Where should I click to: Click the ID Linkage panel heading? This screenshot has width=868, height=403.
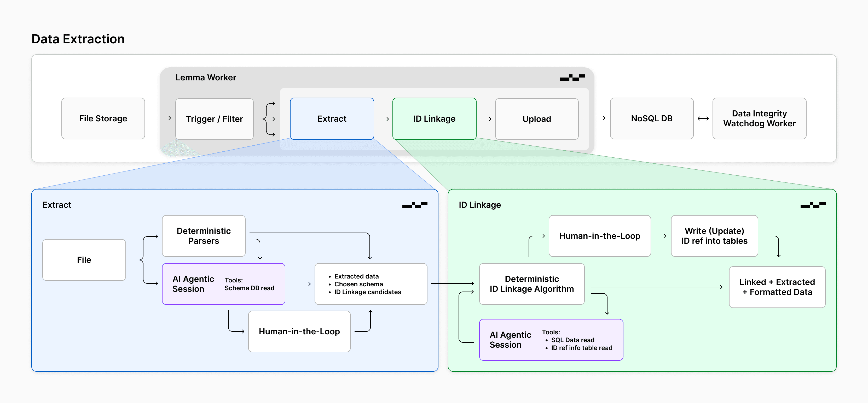click(x=479, y=205)
